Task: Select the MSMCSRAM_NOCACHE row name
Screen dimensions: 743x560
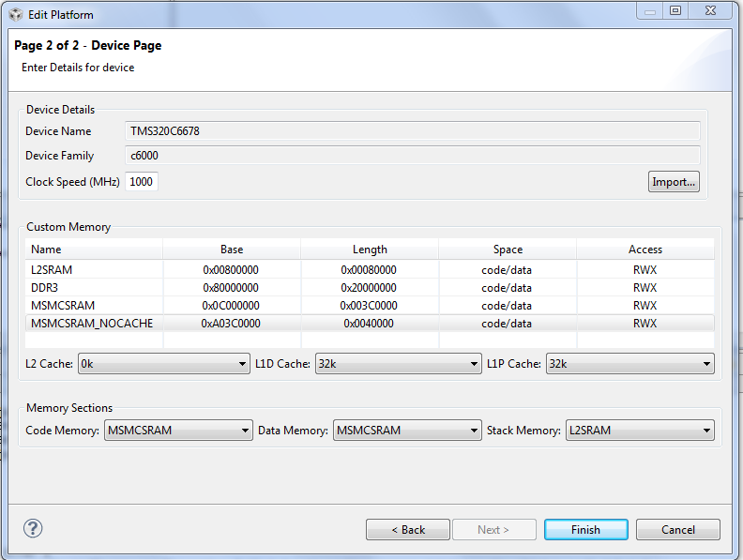Action: pyautogui.click(x=92, y=324)
